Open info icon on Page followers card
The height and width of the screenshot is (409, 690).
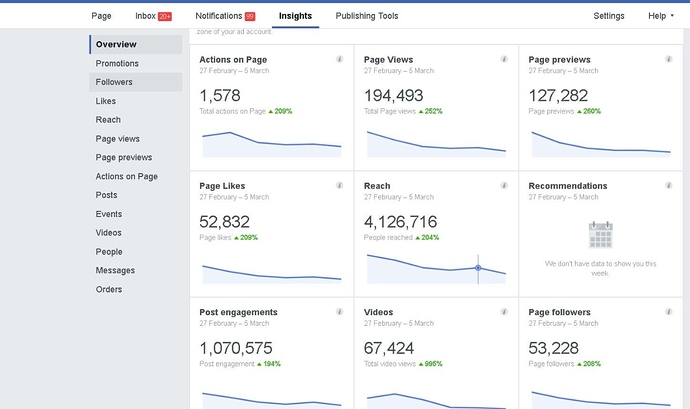[x=668, y=312]
